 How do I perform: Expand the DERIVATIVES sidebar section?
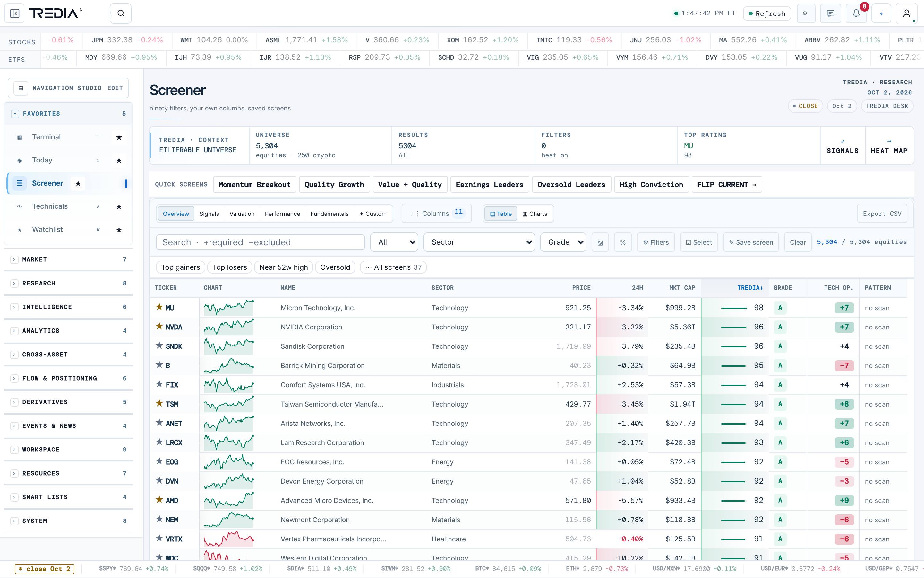coord(68,402)
